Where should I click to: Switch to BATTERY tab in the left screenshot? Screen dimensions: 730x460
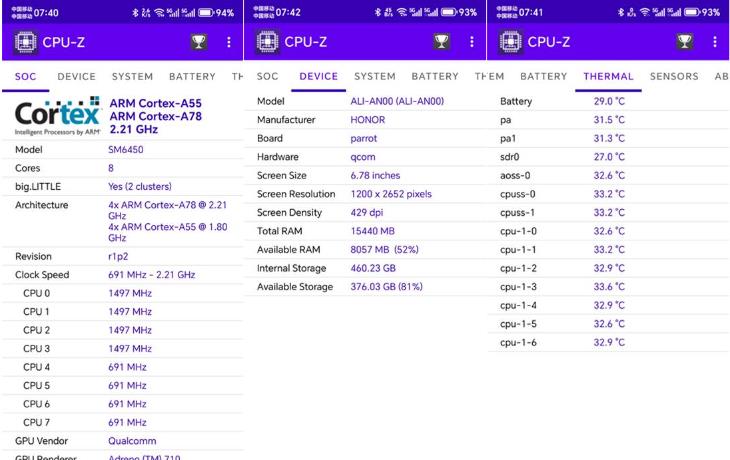click(192, 76)
